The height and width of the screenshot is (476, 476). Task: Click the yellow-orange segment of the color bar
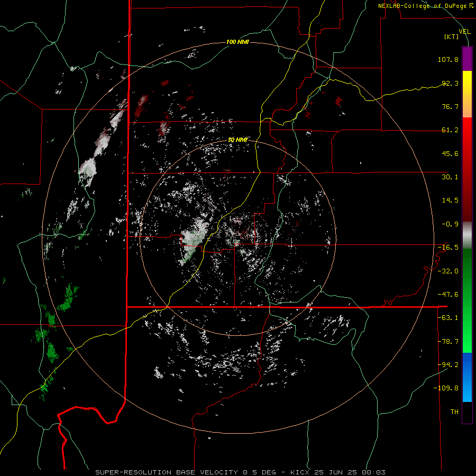click(467, 94)
